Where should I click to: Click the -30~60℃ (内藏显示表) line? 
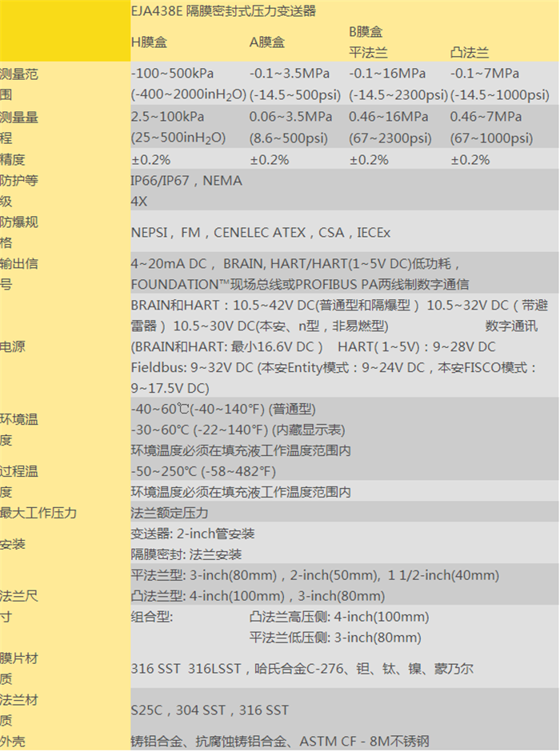tap(238, 430)
